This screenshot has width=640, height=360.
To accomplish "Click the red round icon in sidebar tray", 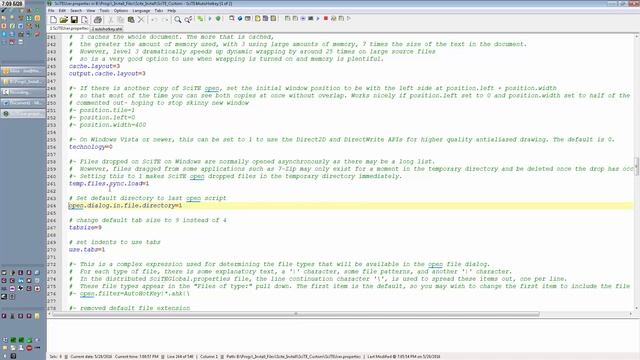I will click(x=29, y=348).
